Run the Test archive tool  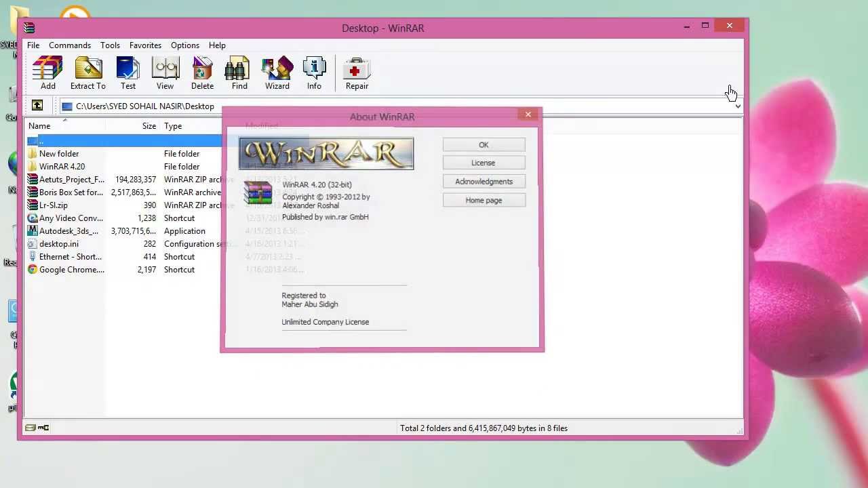[x=128, y=73]
